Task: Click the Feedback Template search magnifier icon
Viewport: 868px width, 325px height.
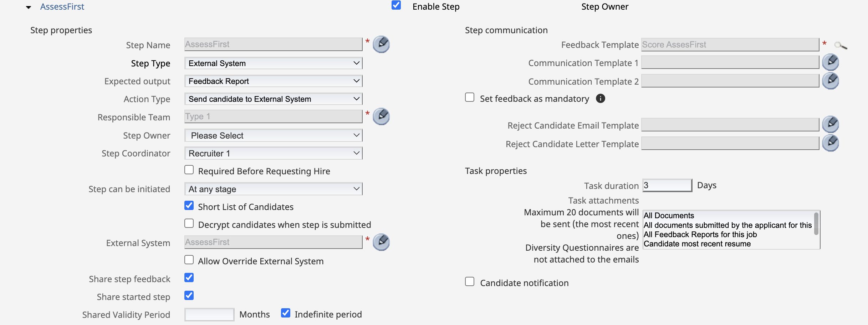Action: 840,45
